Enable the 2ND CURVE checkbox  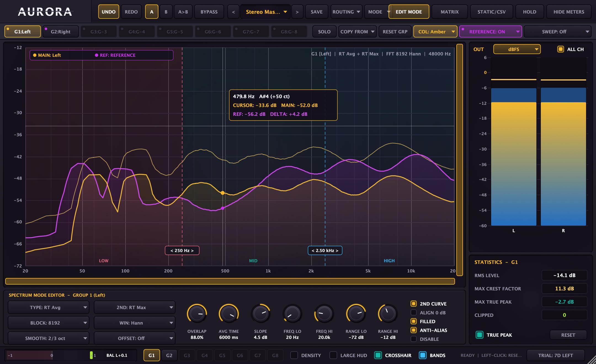tap(414, 304)
